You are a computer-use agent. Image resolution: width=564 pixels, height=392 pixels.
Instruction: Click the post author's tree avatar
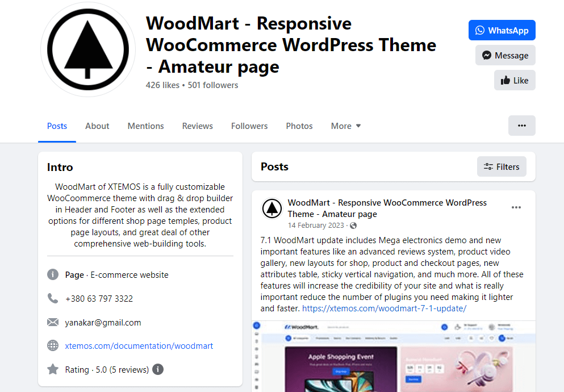[272, 208]
